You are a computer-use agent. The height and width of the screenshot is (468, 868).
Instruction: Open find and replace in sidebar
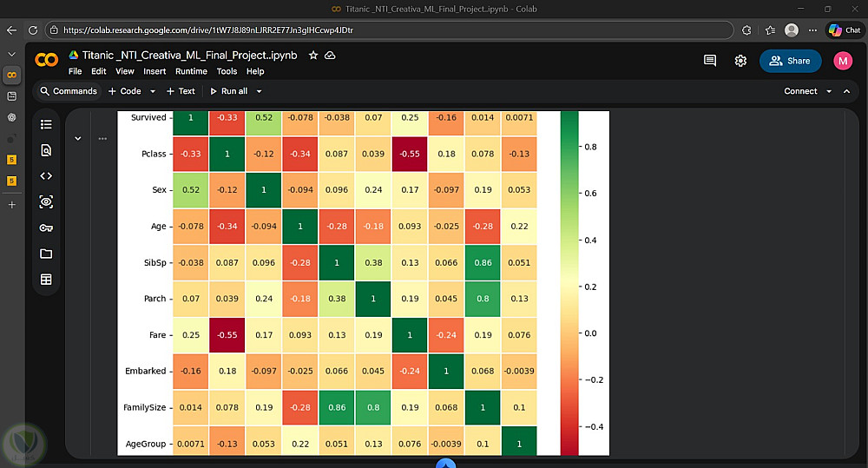(46, 150)
